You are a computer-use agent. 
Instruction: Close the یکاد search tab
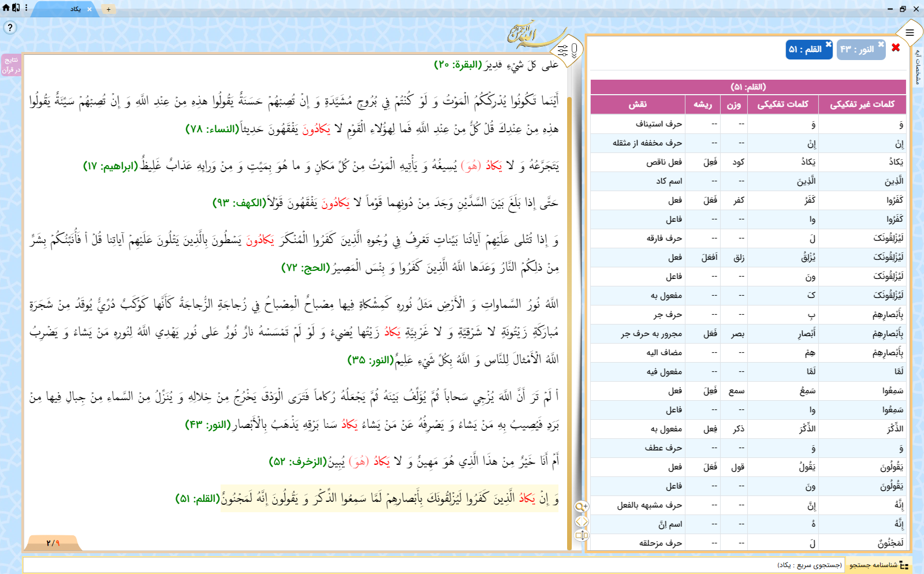(90, 9)
